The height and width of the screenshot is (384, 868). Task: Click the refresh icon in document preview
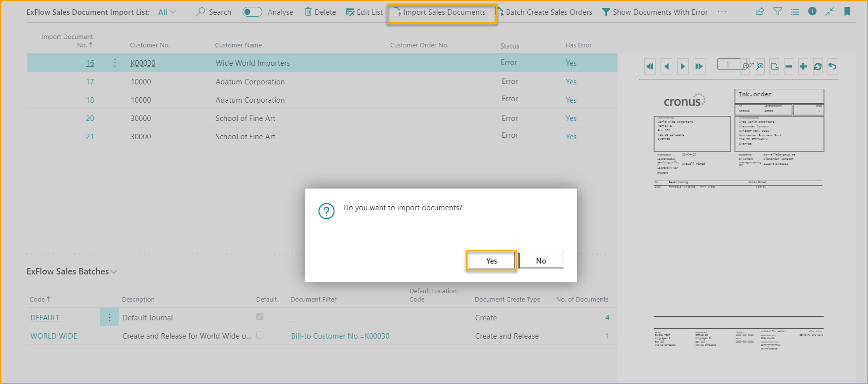click(818, 66)
